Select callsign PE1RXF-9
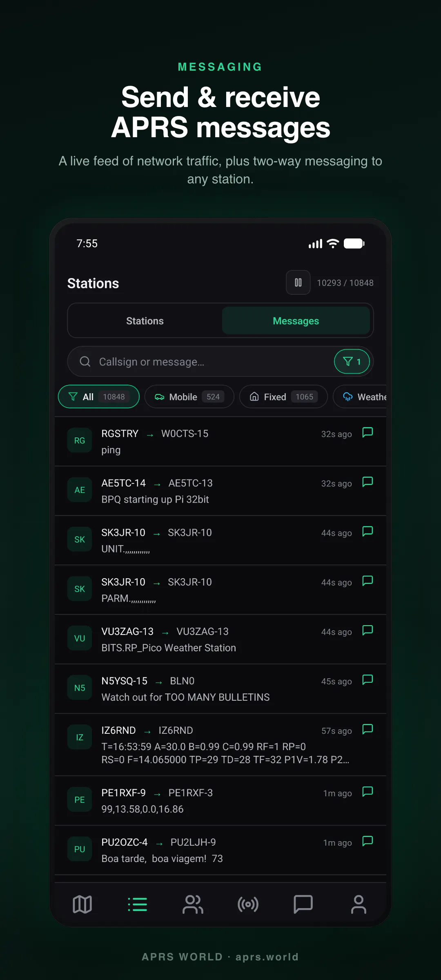Screen dimensions: 441x980 coord(123,793)
